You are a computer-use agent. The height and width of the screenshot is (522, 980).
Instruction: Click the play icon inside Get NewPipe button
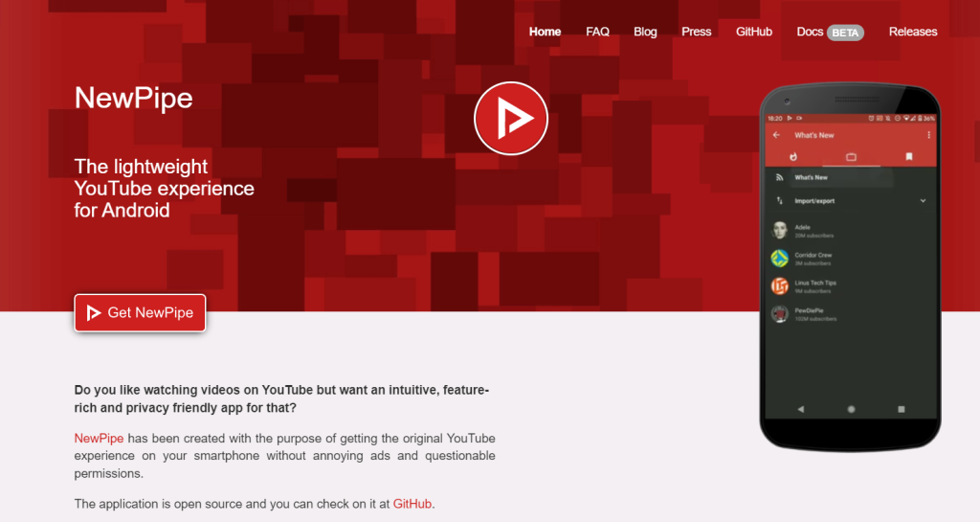tap(94, 313)
